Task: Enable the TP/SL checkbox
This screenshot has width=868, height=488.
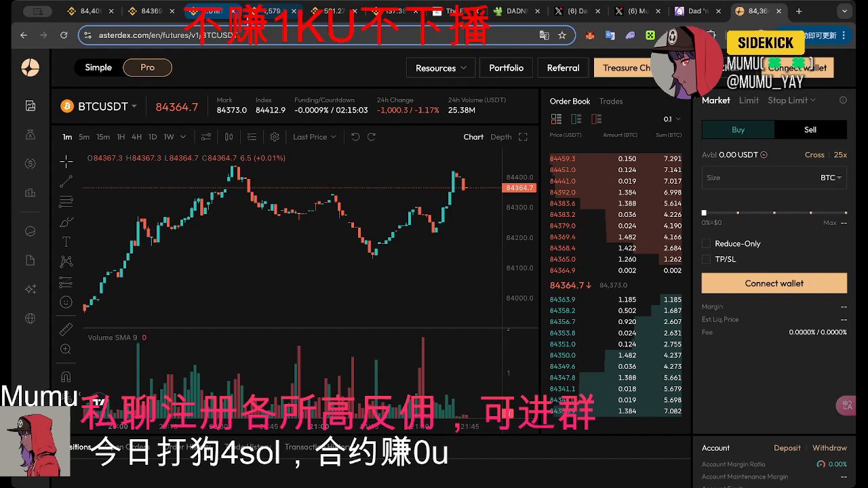Action: (707, 259)
